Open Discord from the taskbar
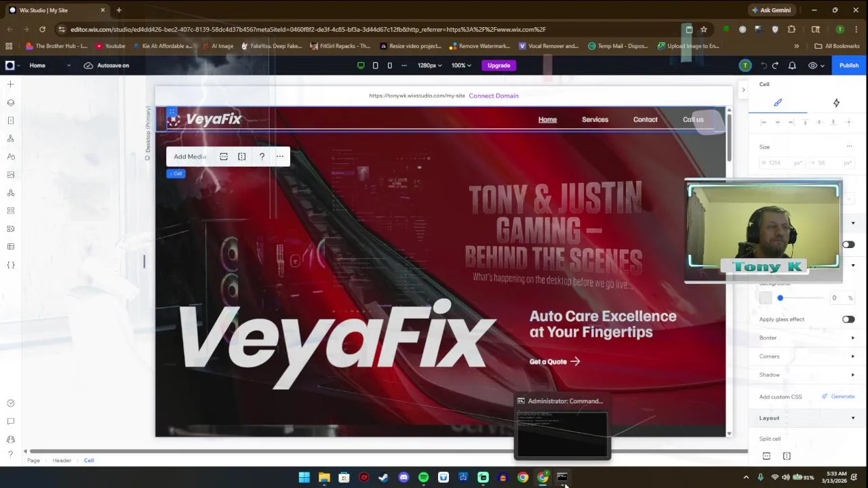The image size is (868, 488). pos(403,477)
